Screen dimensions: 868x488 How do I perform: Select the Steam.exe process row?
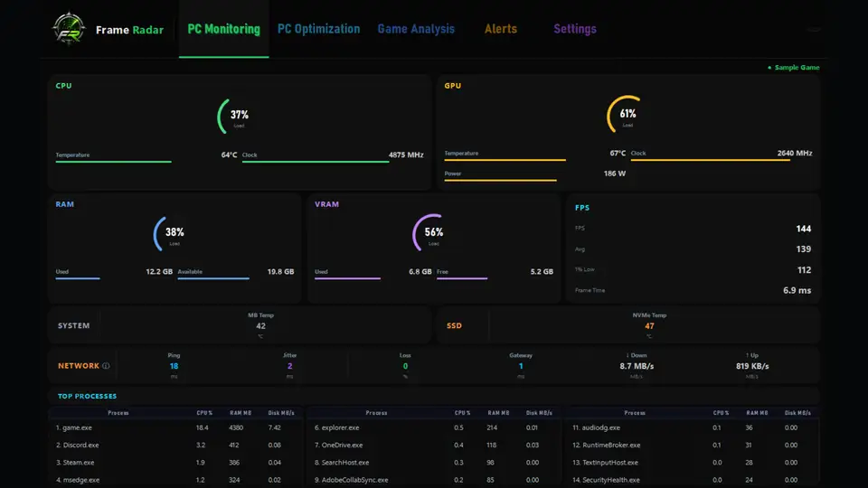[x=175, y=463]
